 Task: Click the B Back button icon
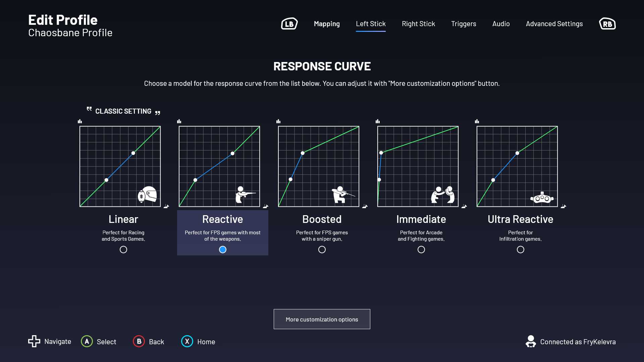pos(139,342)
